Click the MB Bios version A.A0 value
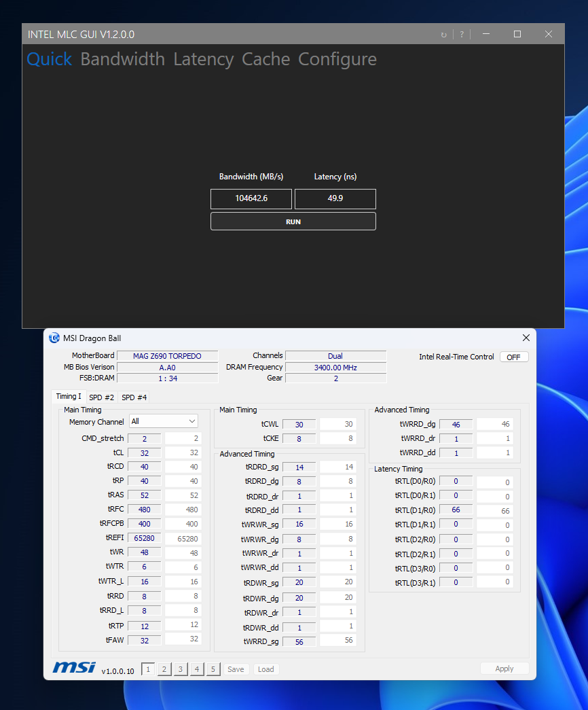 168,367
